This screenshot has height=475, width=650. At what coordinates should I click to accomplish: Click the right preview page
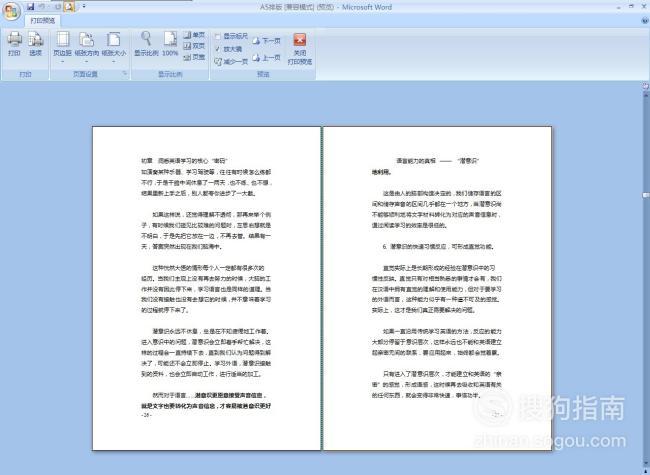coord(437,288)
